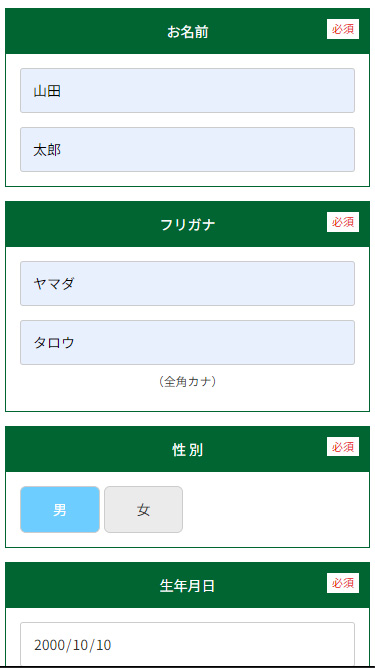Click the フリガナ section header
The width and height of the screenshot is (375, 668).
click(x=188, y=224)
